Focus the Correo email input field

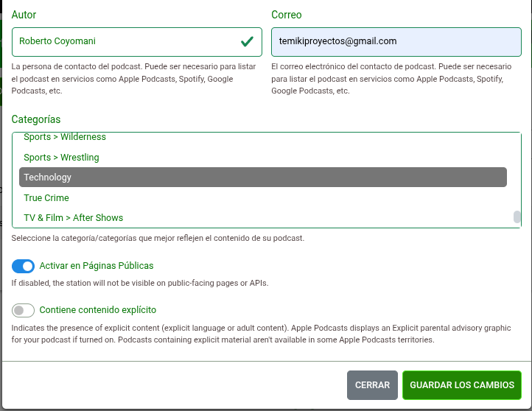[x=396, y=42]
